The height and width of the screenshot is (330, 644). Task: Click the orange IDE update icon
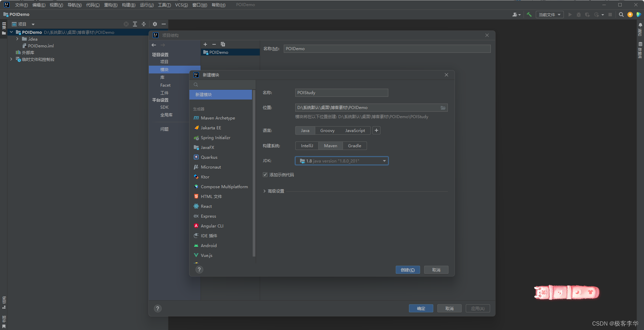click(x=630, y=15)
